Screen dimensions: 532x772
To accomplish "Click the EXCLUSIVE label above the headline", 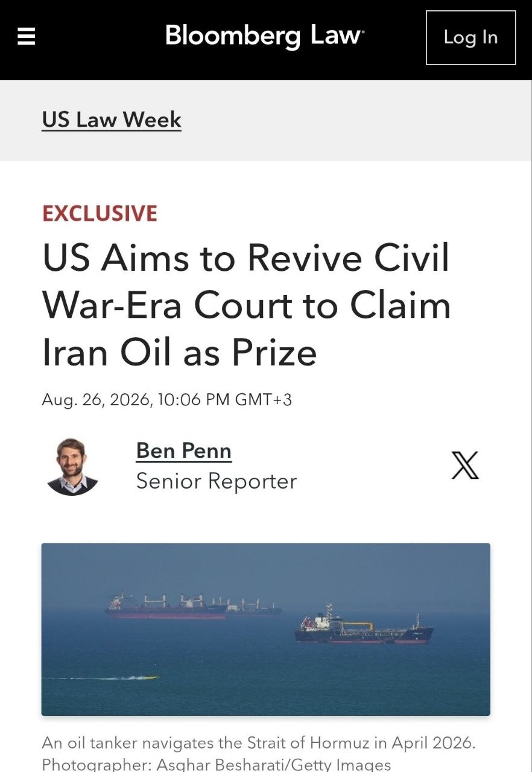I will coord(100,214).
